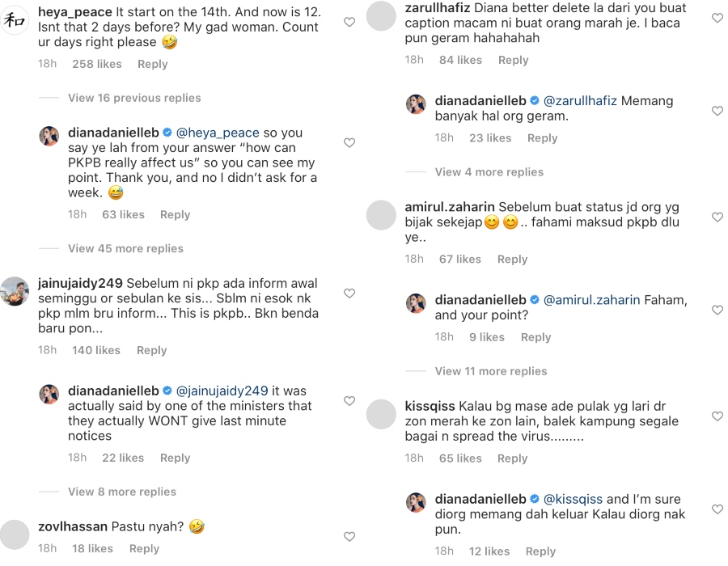Like dianadanielleb's 'Faham, and your point?' reply
This screenshot has width=728, height=566.
click(x=717, y=310)
